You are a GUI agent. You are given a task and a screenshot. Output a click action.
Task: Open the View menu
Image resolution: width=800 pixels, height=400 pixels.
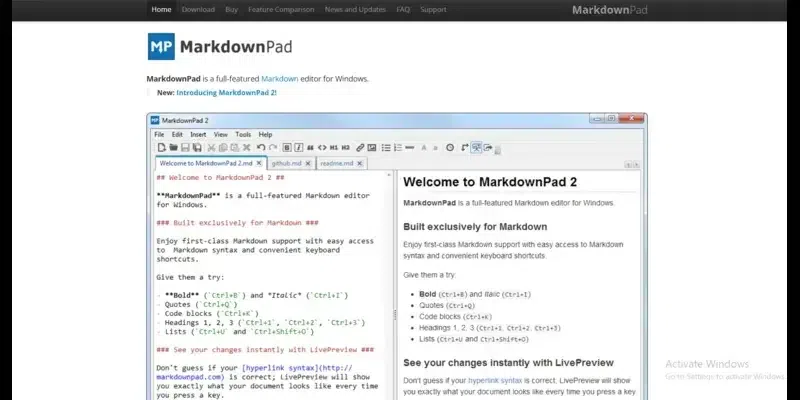coord(220,135)
